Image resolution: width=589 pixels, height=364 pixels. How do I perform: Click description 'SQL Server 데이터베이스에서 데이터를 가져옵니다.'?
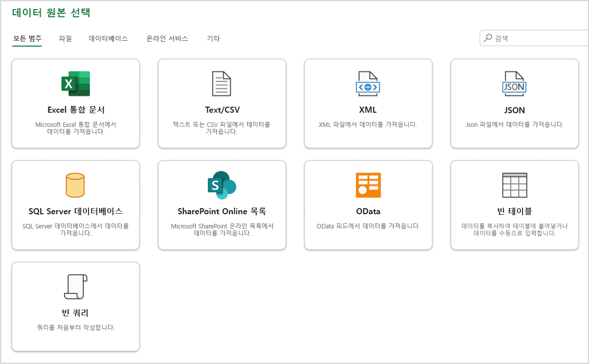[76, 229]
